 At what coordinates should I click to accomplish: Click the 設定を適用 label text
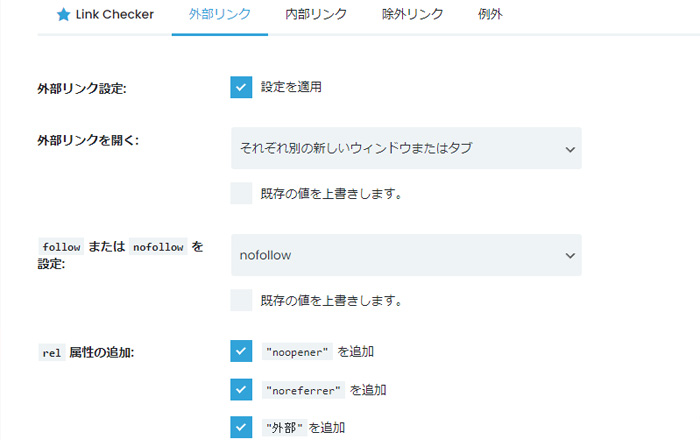(291, 87)
